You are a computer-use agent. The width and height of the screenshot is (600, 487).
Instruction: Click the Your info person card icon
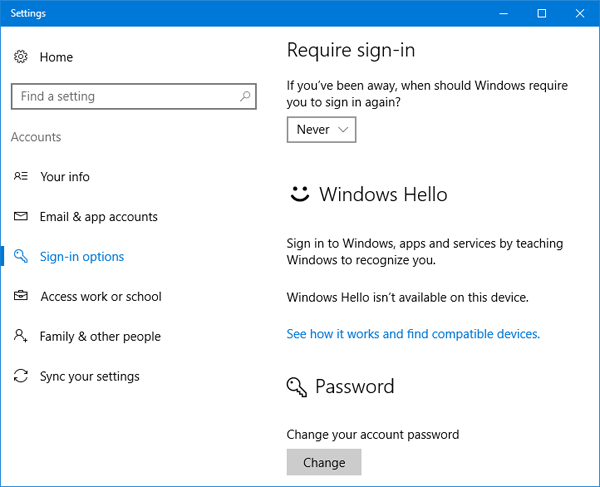[x=21, y=177]
